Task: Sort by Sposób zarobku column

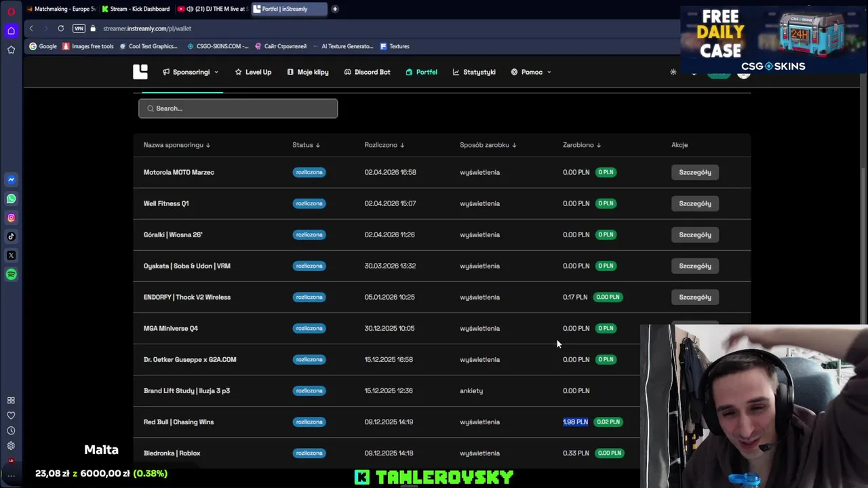Action: click(x=488, y=145)
